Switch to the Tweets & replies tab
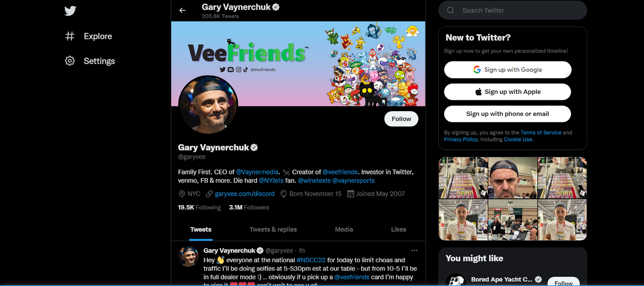 point(273,230)
